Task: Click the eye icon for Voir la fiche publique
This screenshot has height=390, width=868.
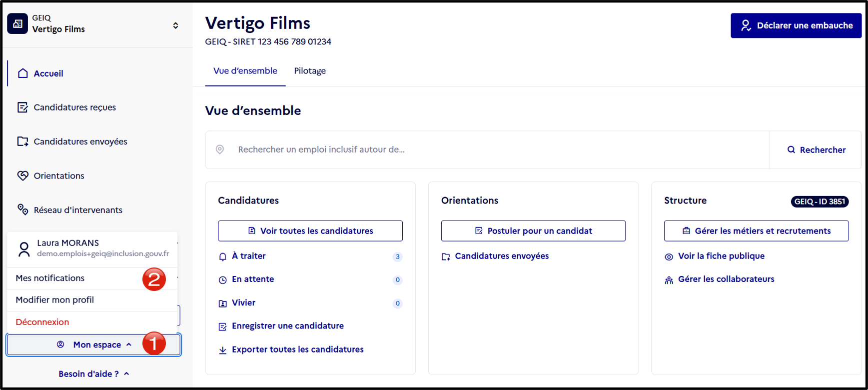Action: [x=669, y=256]
